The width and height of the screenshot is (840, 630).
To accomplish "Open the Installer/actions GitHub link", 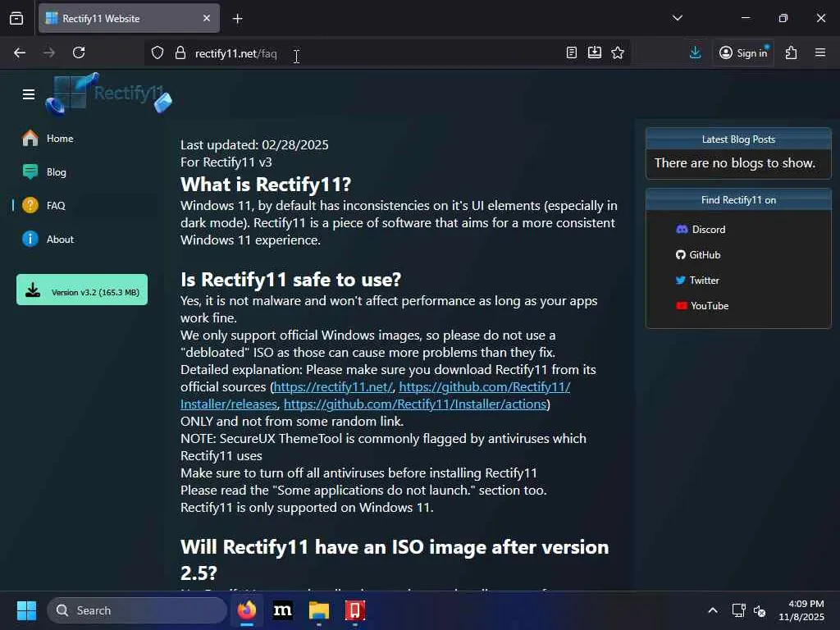I will [415, 404].
